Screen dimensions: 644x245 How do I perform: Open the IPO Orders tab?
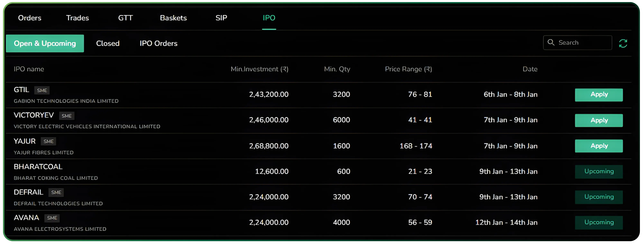click(x=159, y=43)
